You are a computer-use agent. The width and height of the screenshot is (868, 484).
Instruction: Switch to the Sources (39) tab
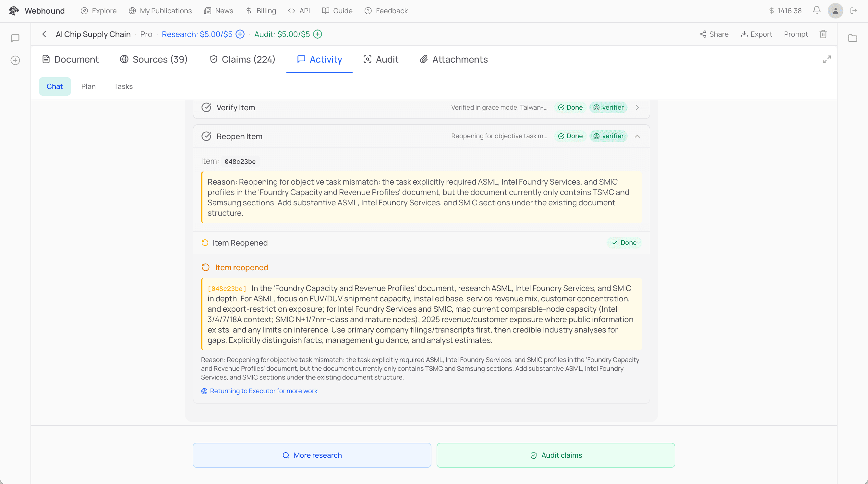point(154,59)
